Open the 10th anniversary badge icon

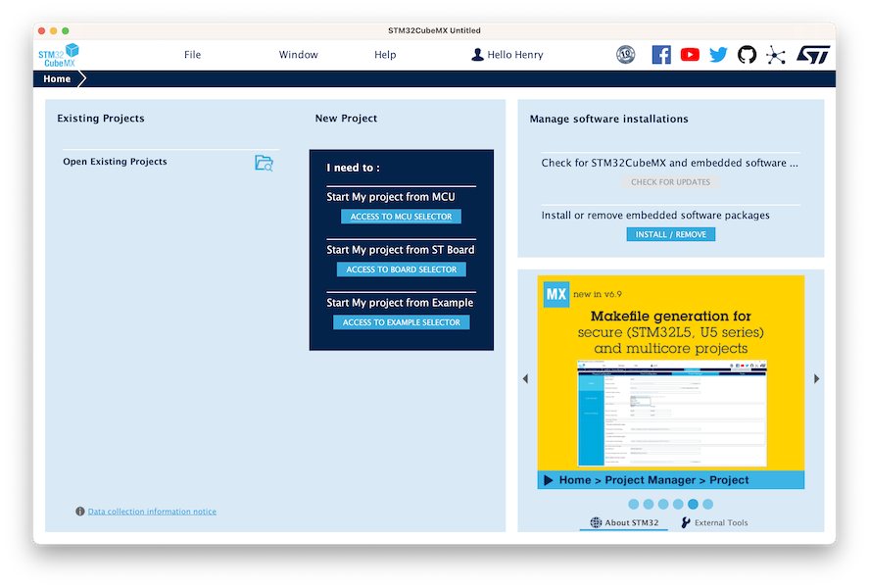626,54
